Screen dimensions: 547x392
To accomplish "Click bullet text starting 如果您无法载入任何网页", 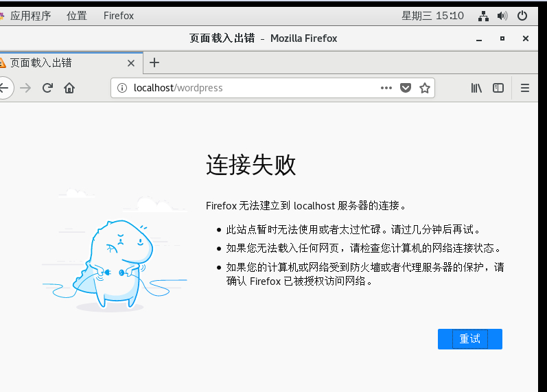I will coord(364,249).
